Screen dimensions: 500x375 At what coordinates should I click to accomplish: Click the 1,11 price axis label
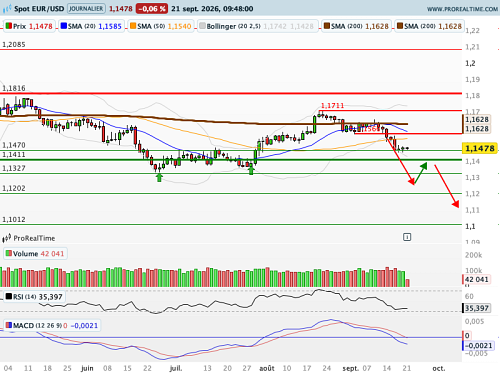coord(472,210)
